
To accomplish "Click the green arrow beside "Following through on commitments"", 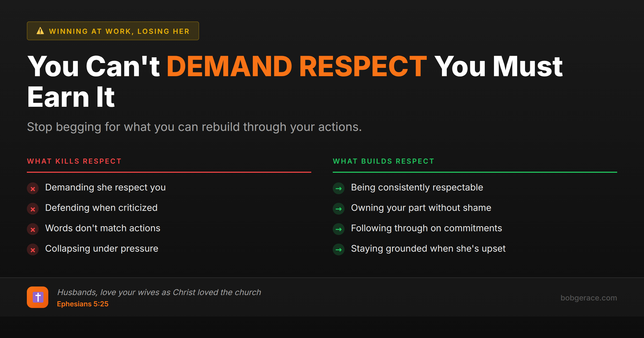I will point(339,229).
